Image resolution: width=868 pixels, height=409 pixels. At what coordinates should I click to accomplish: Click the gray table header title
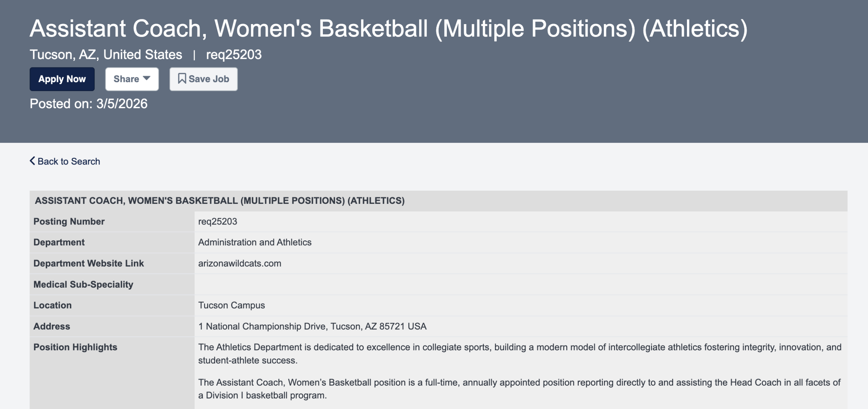220,201
